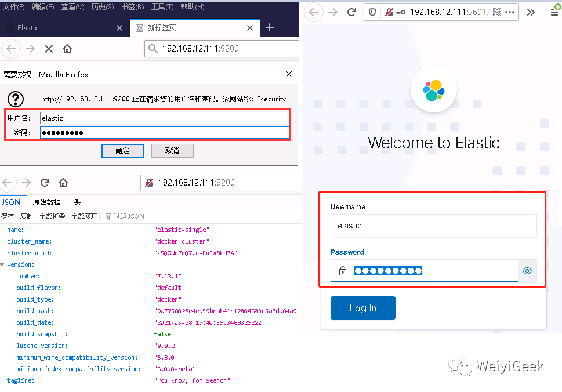Expand overflow toolbar with double chevron
Viewport: 562px width, 392px height.
[x=531, y=12]
